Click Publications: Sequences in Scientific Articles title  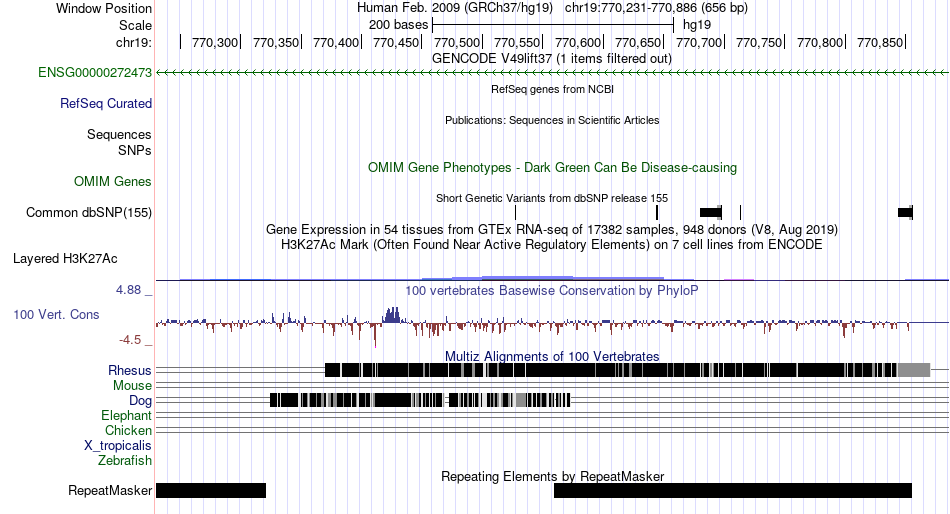552,120
